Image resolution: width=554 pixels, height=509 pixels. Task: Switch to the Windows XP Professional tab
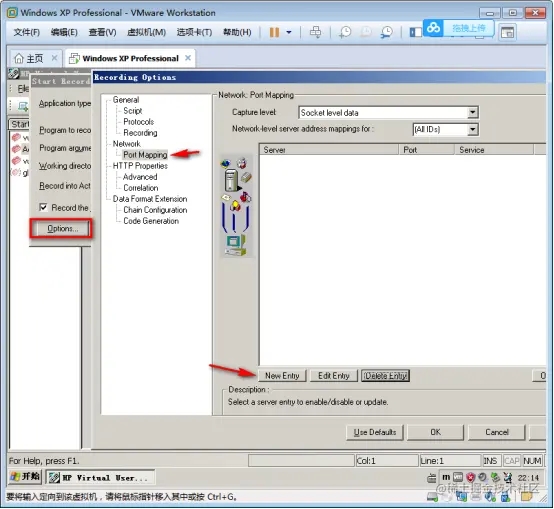tap(130, 58)
